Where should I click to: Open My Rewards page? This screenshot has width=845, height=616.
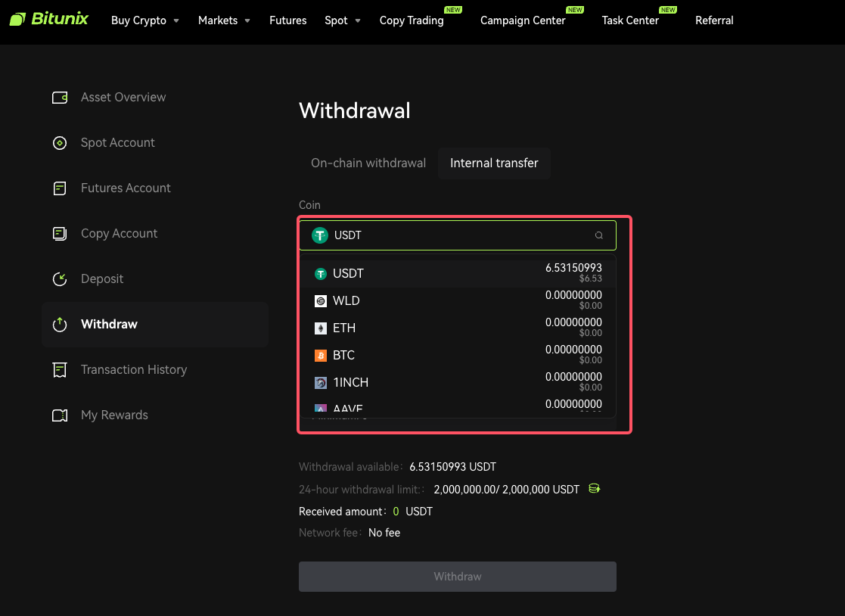pos(114,415)
